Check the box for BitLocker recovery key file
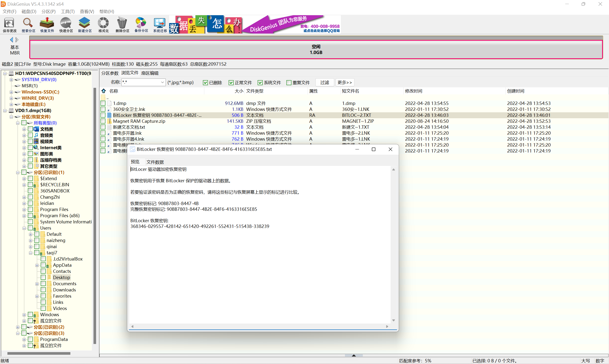The height and width of the screenshot is (364, 609). point(103,115)
